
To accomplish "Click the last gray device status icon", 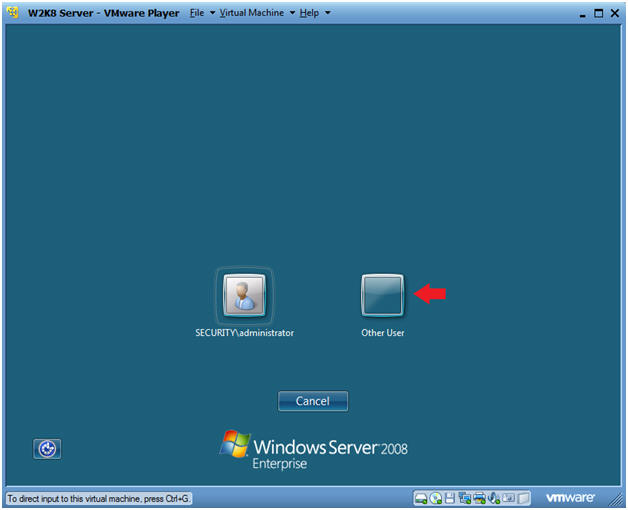I will click(523, 498).
